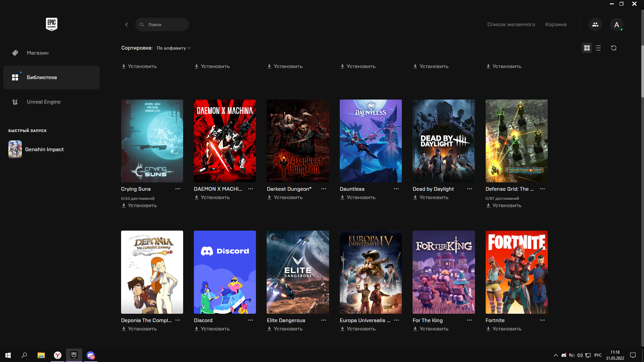The image size is (644, 362).
Task: Click the Defense Grid cover art
Action: [517, 141]
